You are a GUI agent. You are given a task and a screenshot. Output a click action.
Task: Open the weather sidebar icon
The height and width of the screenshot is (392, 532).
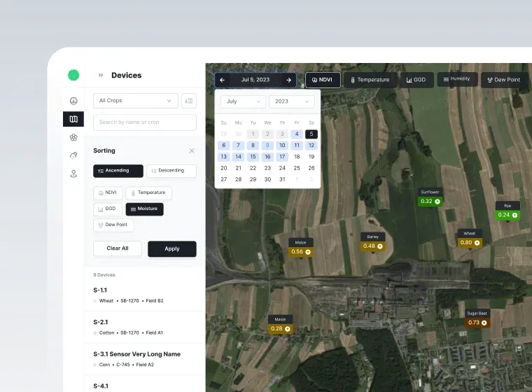click(73, 155)
